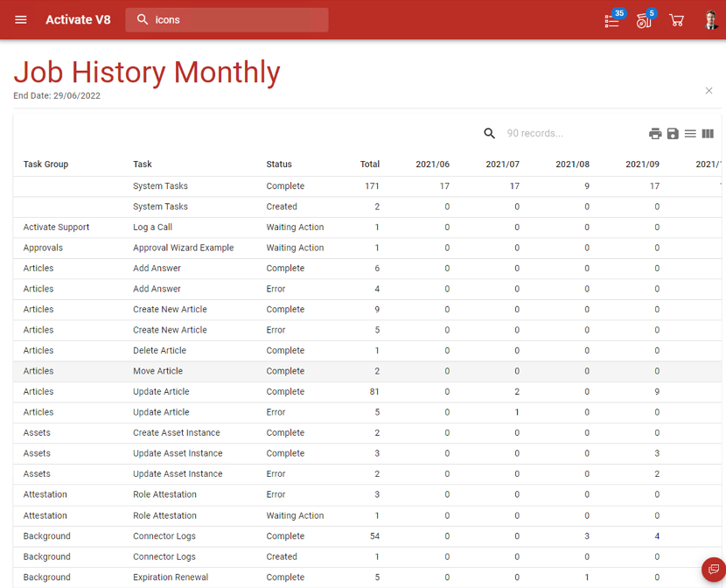726x588 pixels.
Task: Click 'Approvals' task group cell
Action: [x=43, y=248]
